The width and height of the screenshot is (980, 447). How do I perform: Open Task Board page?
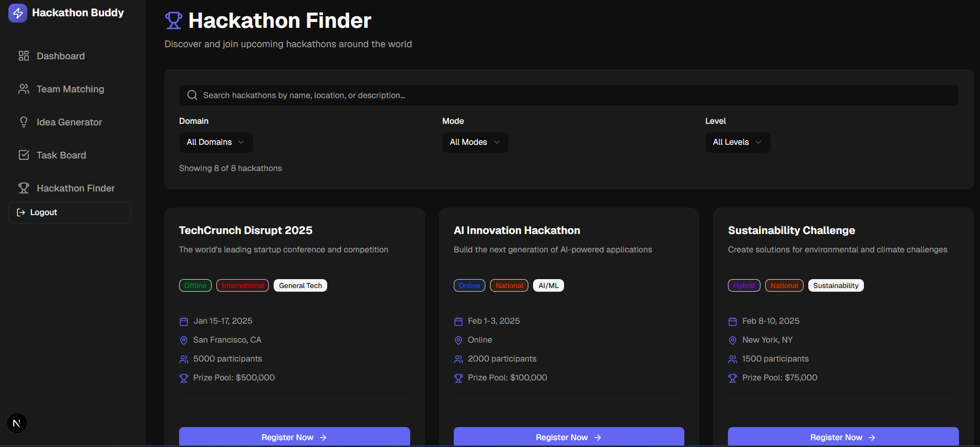69,155
